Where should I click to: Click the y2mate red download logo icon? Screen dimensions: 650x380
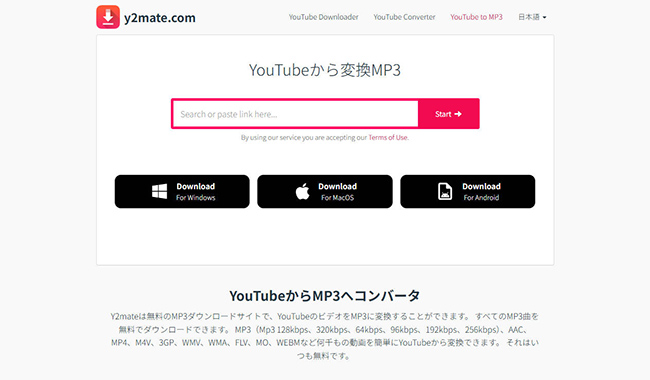click(x=108, y=17)
